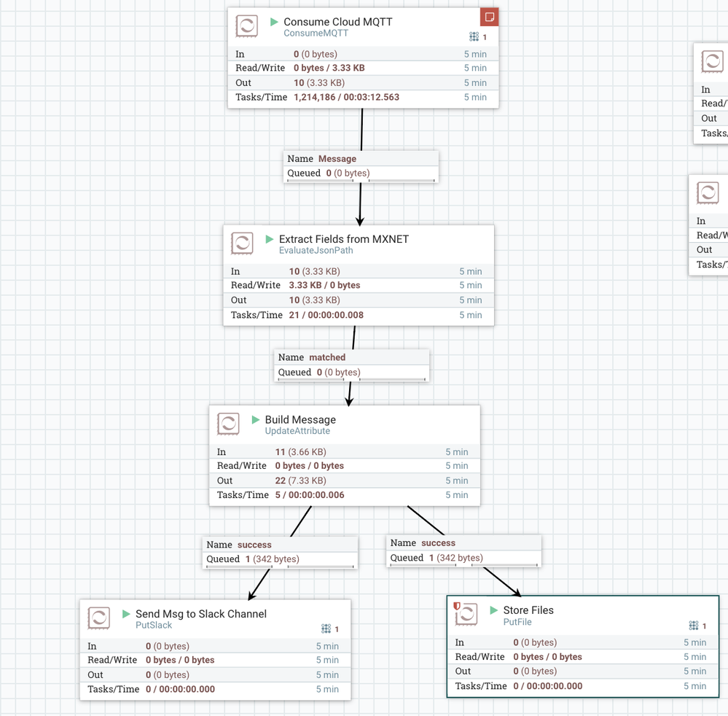Viewport: 728px width, 716px height.
Task: Click the Store Files processor icon with shield
Action: coord(466,614)
